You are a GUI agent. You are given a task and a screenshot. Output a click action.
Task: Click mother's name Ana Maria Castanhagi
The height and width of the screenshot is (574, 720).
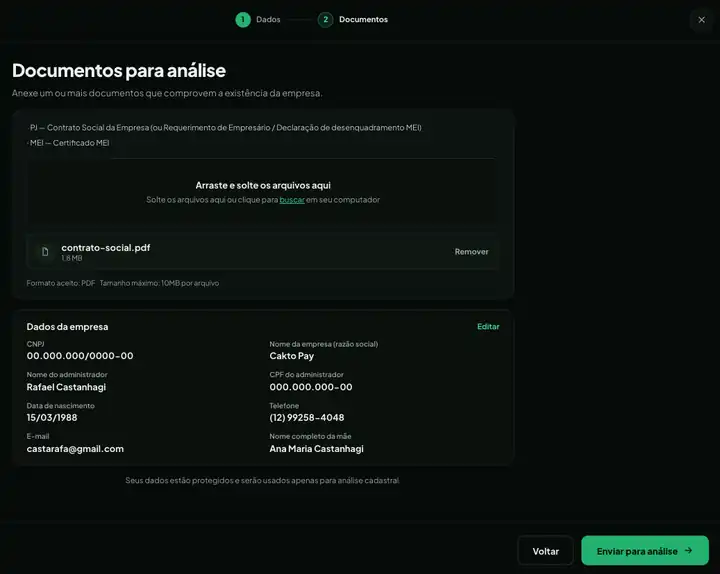(316, 449)
